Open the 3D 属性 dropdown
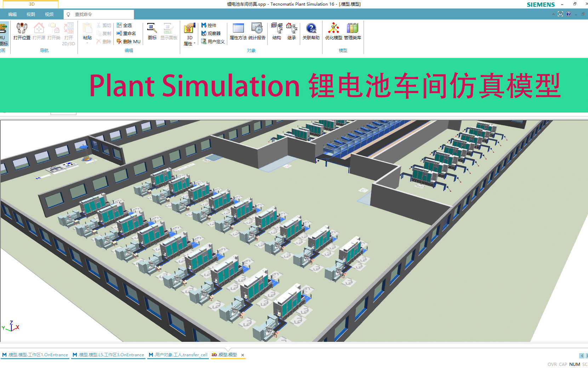The image size is (588, 368). (189, 34)
